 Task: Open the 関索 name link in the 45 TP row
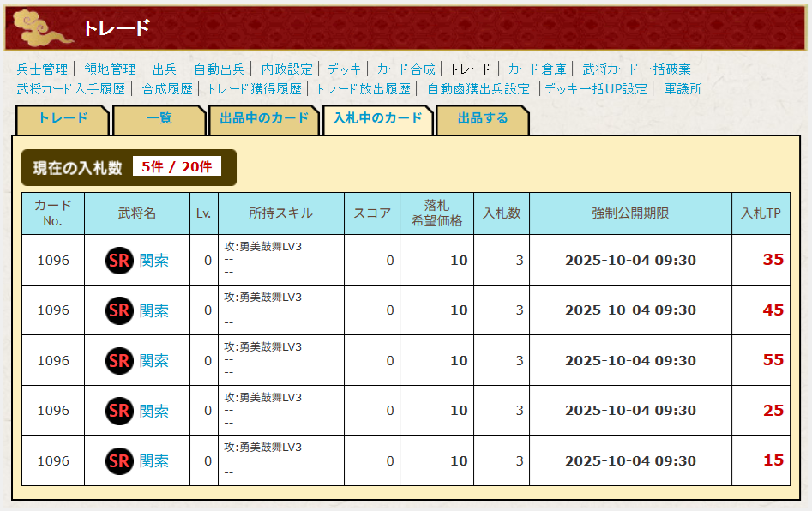coord(154,311)
